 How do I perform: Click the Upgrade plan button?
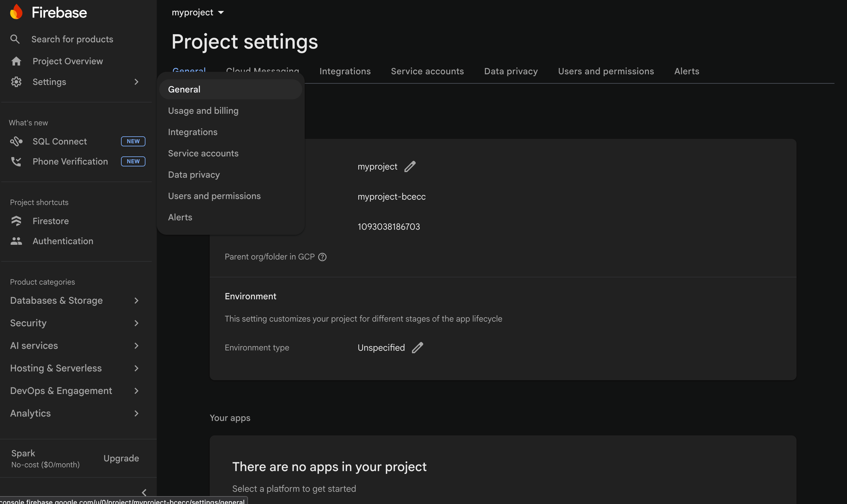coord(121,459)
